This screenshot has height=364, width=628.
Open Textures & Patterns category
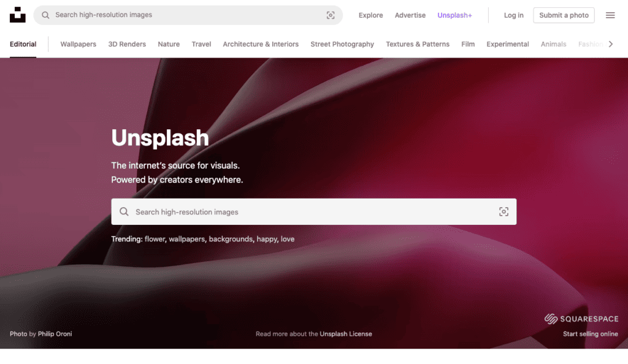click(417, 44)
